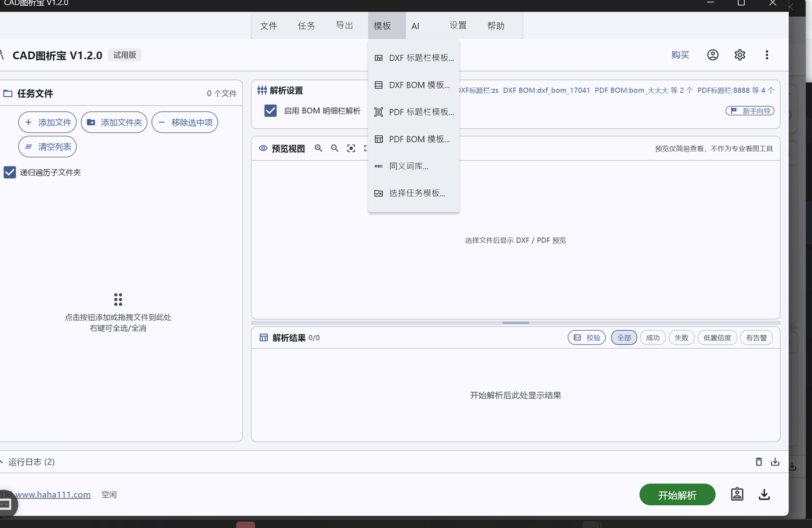Click 选择任务模板 in the dropdown
The height and width of the screenshot is (528, 812).
[414, 193]
